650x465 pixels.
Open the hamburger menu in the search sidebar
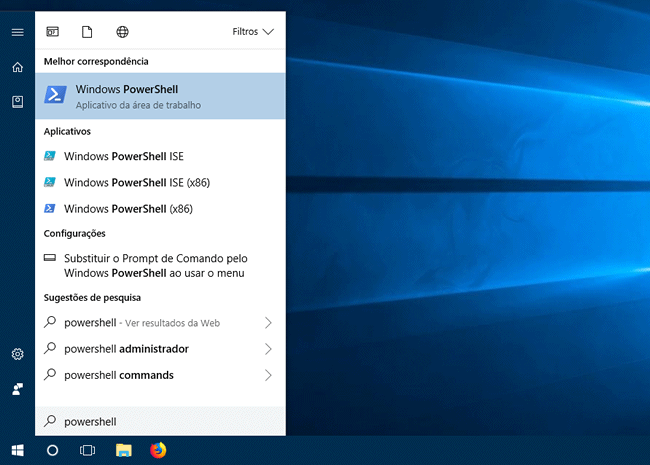(17, 32)
